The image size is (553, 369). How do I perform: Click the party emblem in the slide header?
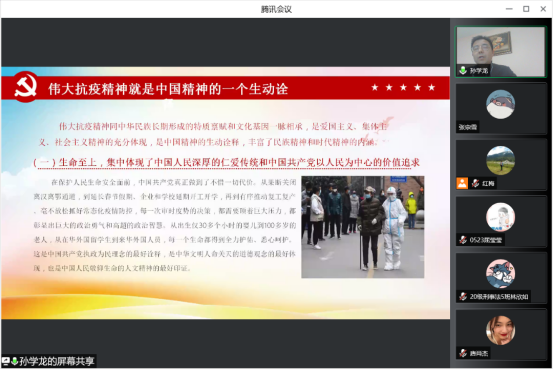(25, 87)
